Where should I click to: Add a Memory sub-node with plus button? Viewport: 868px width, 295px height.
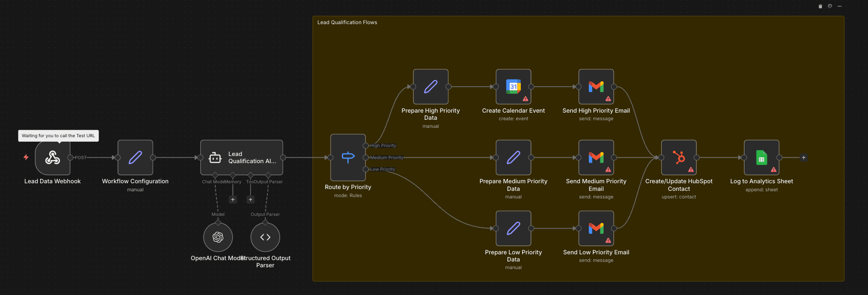(233, 199)
